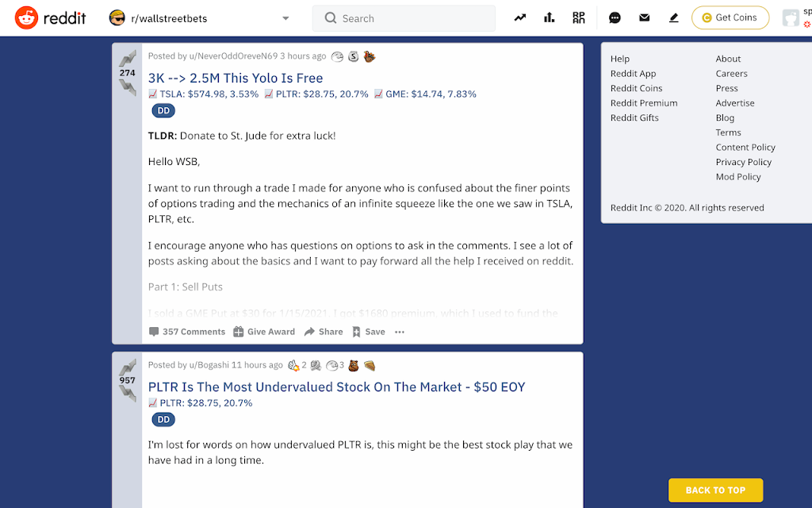The height and width of the screenshot is (508, 812).
Task: Open the three-dot more options on Yolo post
Action: coord(400,332)
